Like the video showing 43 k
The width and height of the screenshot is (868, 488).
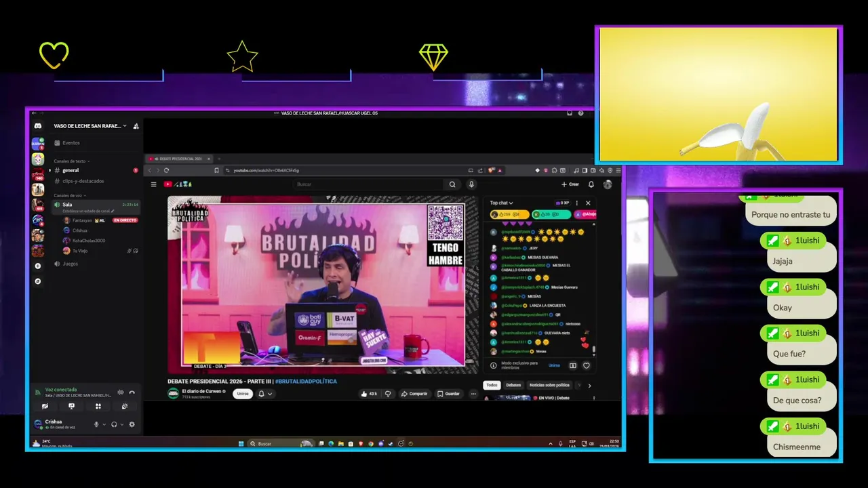tap(370, 394)
